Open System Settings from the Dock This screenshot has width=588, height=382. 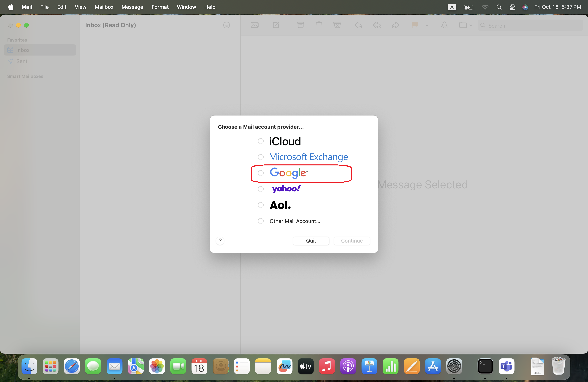[x=454, y=366]
